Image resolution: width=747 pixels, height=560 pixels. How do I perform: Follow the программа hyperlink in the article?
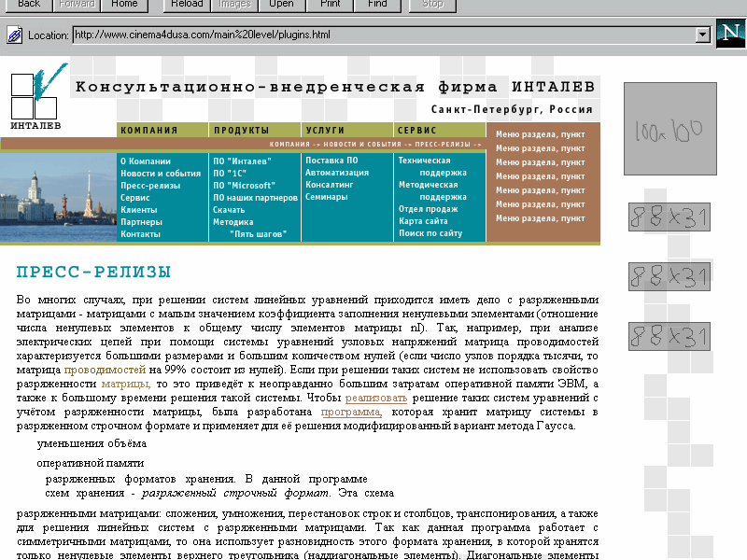(x=351, y=412)
